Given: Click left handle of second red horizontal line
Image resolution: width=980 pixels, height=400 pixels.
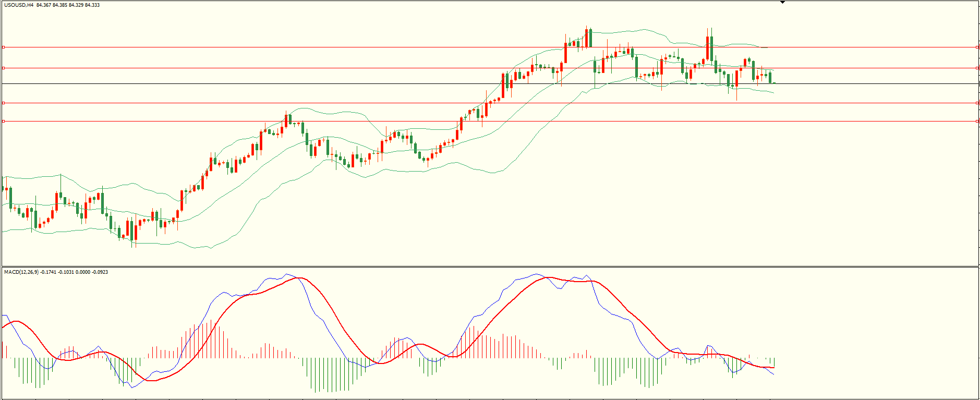Looking at the screenshot, I should (3, 68).
